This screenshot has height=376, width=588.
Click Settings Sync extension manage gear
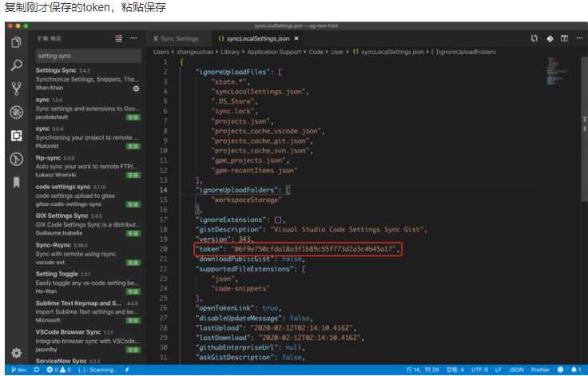coord(136,89)
